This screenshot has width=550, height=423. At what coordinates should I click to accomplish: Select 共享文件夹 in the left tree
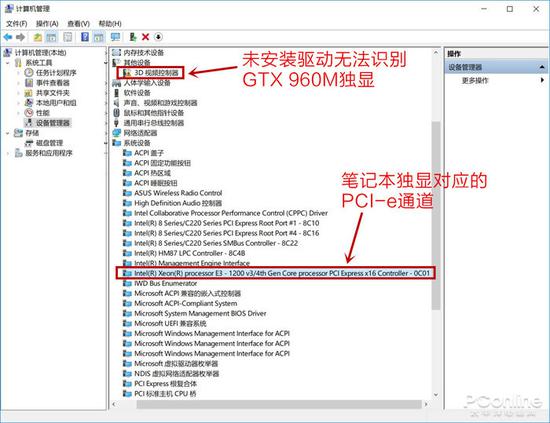[53, 93]
